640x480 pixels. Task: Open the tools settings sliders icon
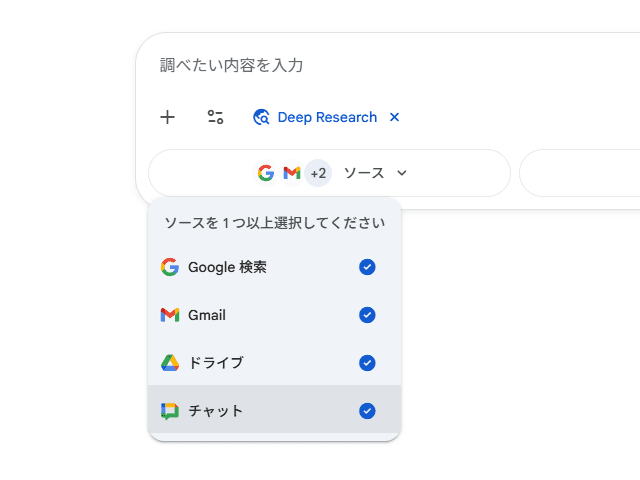coord(215,117)
